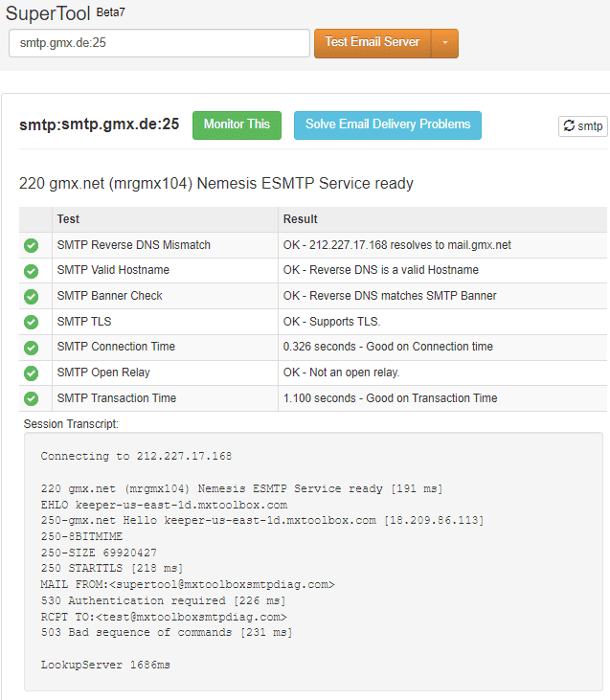The height and width of the screenshot is (700, 610).
Task: Select the SMTP TLS test name
Action: click(x=84, y=322)
